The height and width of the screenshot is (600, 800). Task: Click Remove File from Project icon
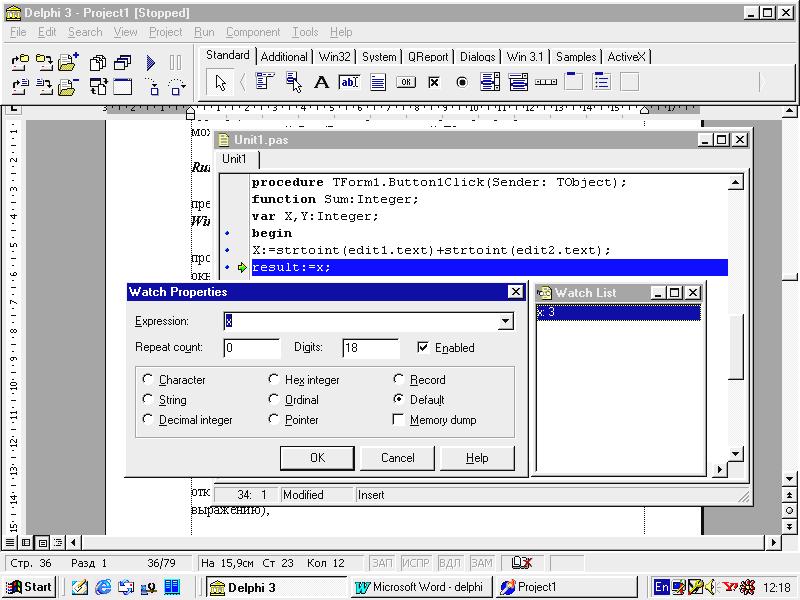click(69, 87)
